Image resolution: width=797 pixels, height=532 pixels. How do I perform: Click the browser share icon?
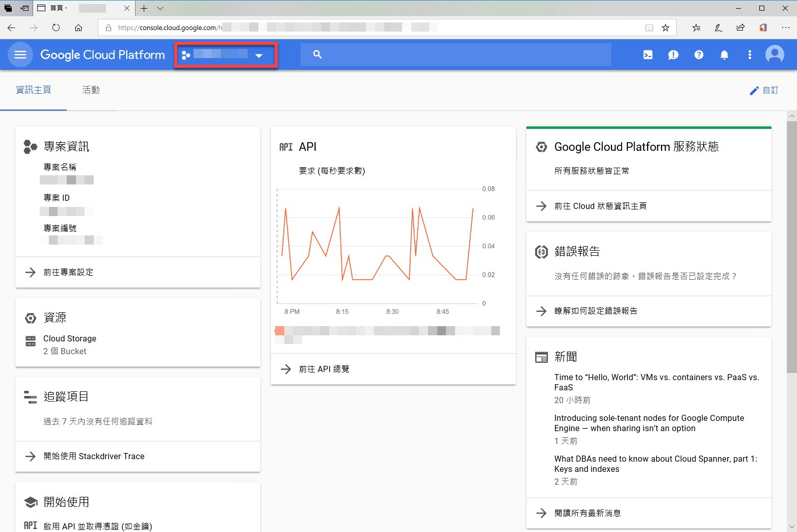(x=740, y=28)
